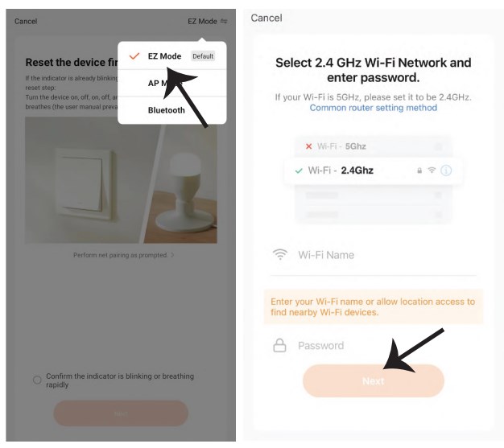Click the red X next to Wi-Fi 5Ghz

309,146
